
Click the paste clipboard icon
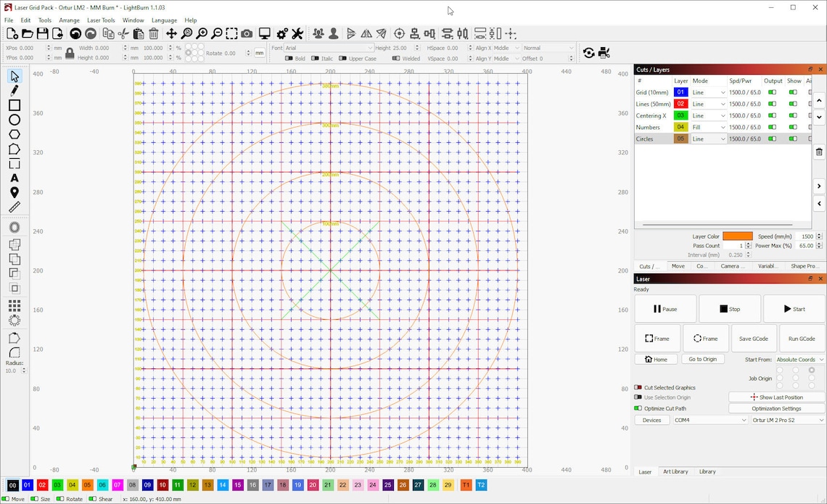pyautogui.click(x=139, y=34)
